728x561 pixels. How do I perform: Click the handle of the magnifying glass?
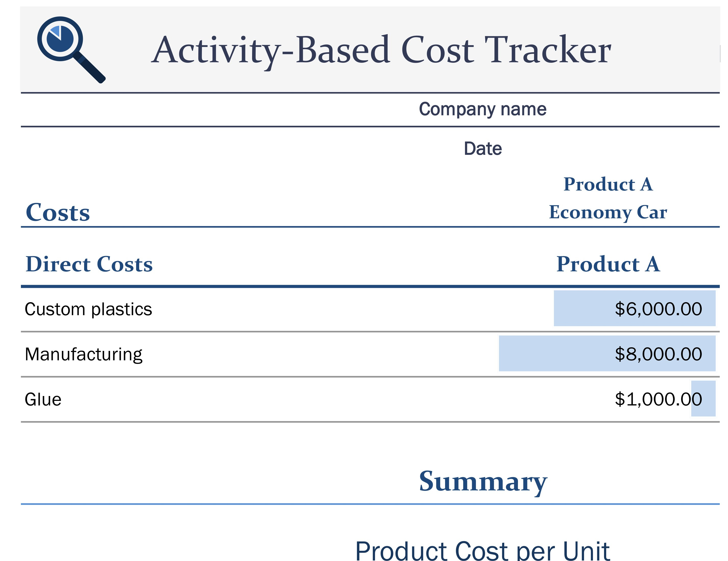(90, 68)
